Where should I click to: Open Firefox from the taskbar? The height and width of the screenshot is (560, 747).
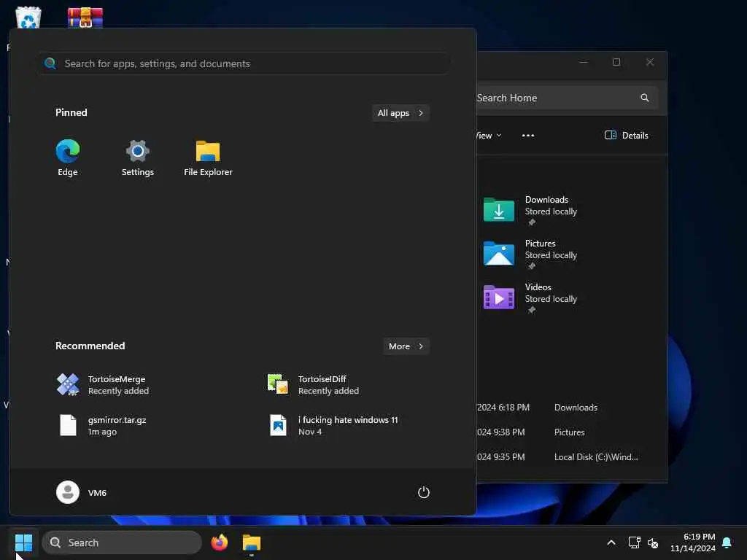[x=220, y=542]
